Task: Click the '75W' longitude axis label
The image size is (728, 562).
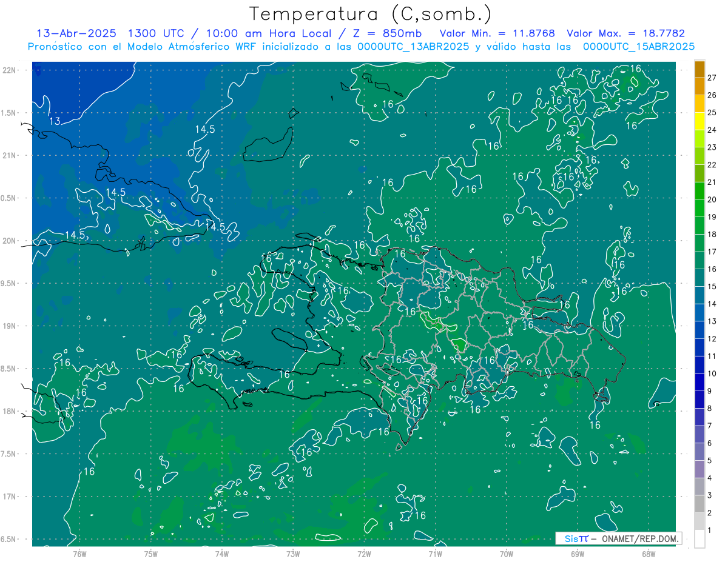Action: pos(151,554)
